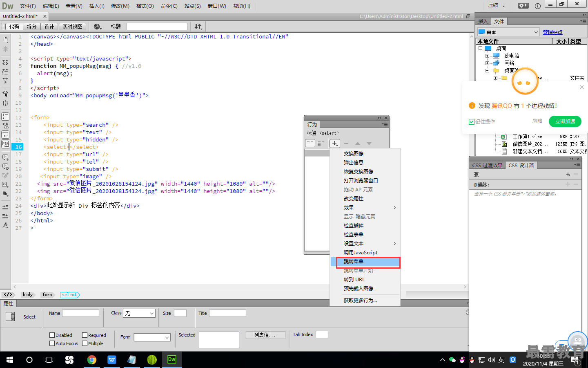Open the 命令(C) menu
This screenshot has height=368, width=588.
tap(169, 6)
